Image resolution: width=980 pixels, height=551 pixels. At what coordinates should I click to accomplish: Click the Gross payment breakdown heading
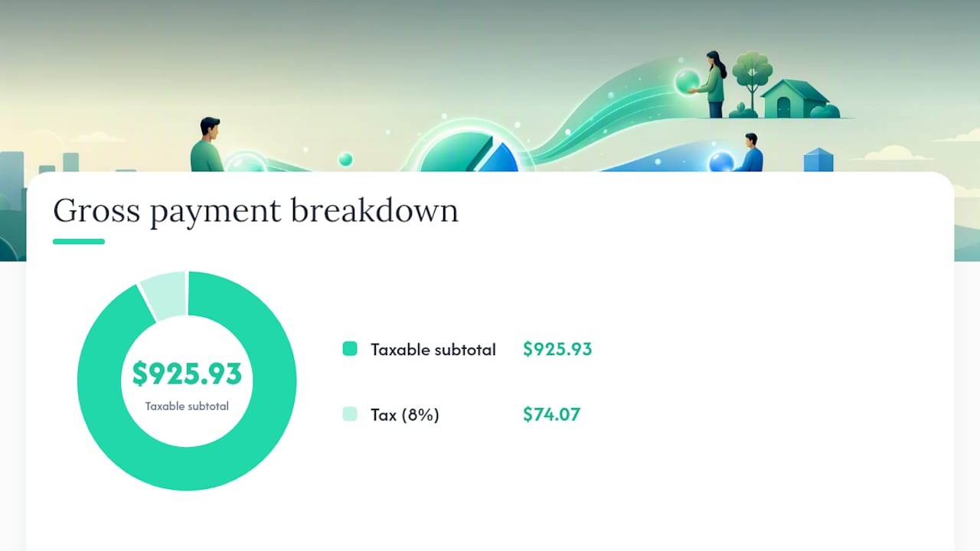tap(256, 210)
